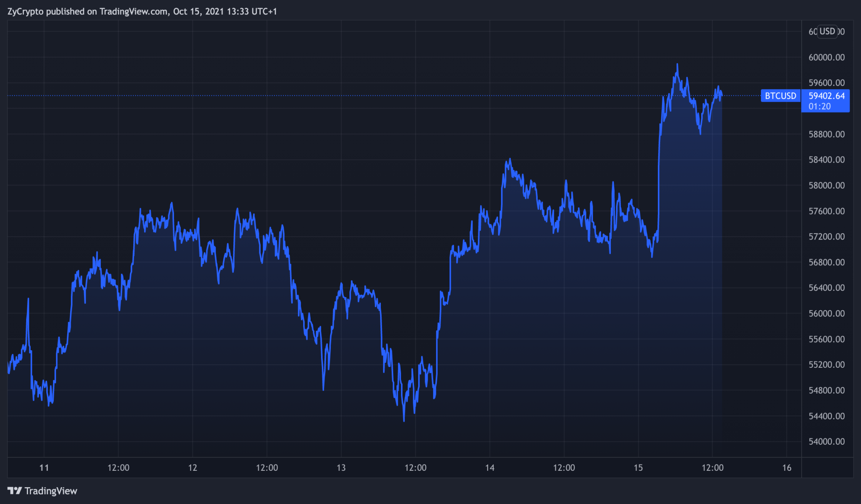Viewport: 861px width, 504px height.
Task: Click the 54800.00 price axis label
Action: (x=827, y=391)
